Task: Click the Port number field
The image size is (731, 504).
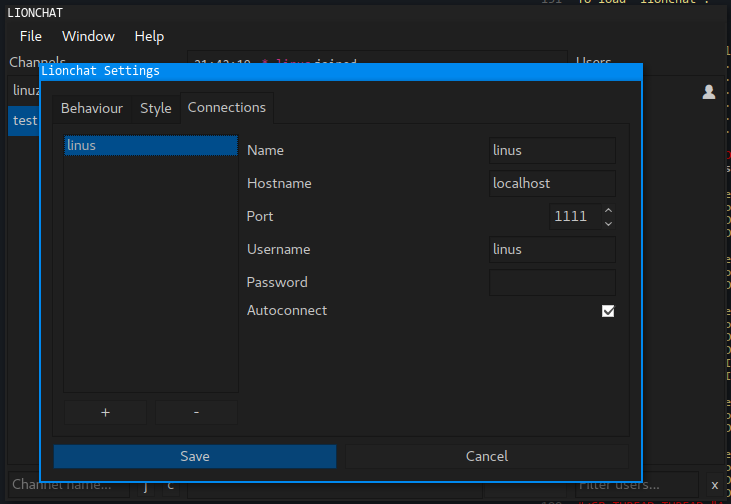Action: click(x=575, y=216)
